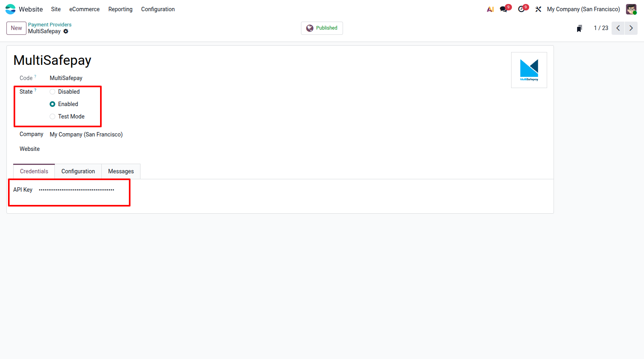
Task: Select the Disabled state radio button
Action: [52, 92]
